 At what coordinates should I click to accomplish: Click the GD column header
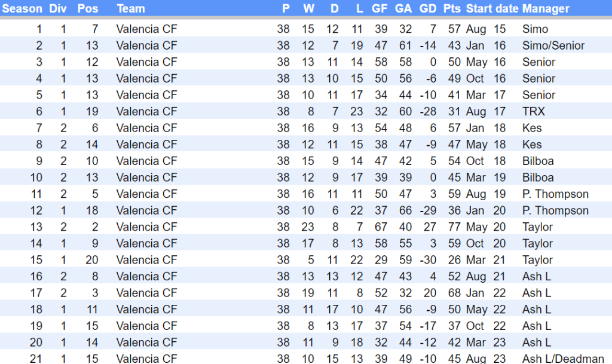pyautogui.click(x=428, y=8)
